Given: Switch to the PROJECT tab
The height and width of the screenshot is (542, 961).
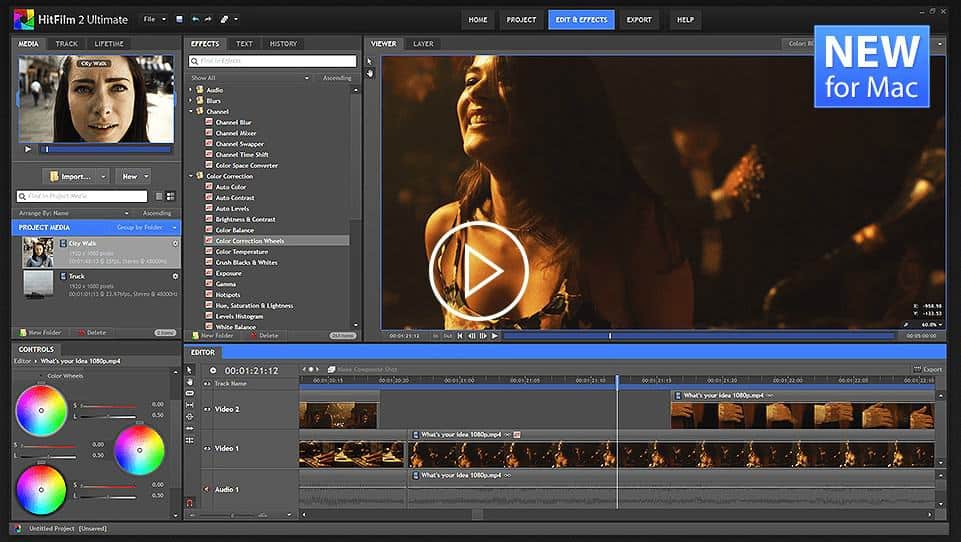Looking at the screenshot, I should pos(521,20).
